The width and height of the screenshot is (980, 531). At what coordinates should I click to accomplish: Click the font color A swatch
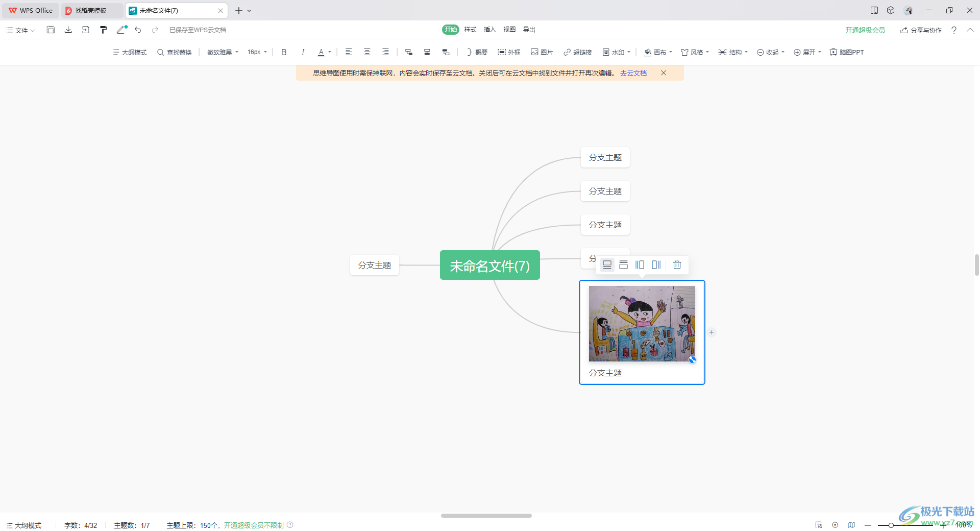(321, 52)
